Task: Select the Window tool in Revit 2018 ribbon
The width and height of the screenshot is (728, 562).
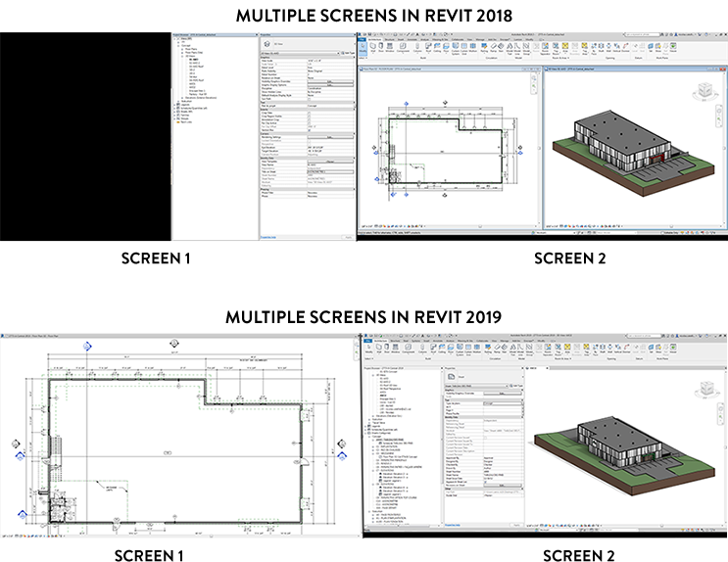Action: point(390,48)
